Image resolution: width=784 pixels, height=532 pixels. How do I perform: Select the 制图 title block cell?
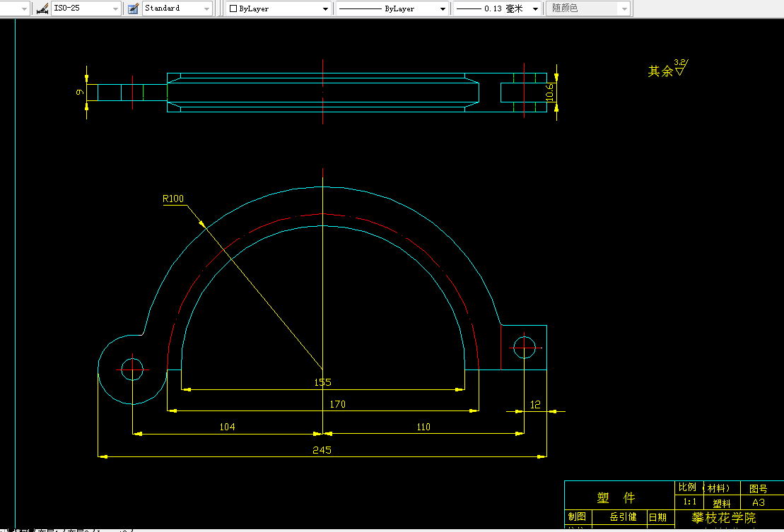(577, 516)
